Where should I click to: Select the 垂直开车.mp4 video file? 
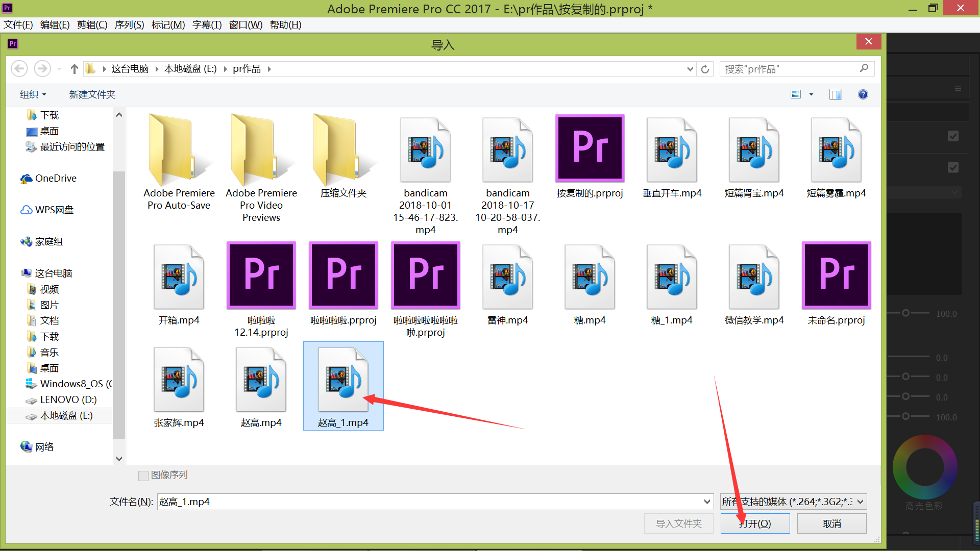(672, 150)
